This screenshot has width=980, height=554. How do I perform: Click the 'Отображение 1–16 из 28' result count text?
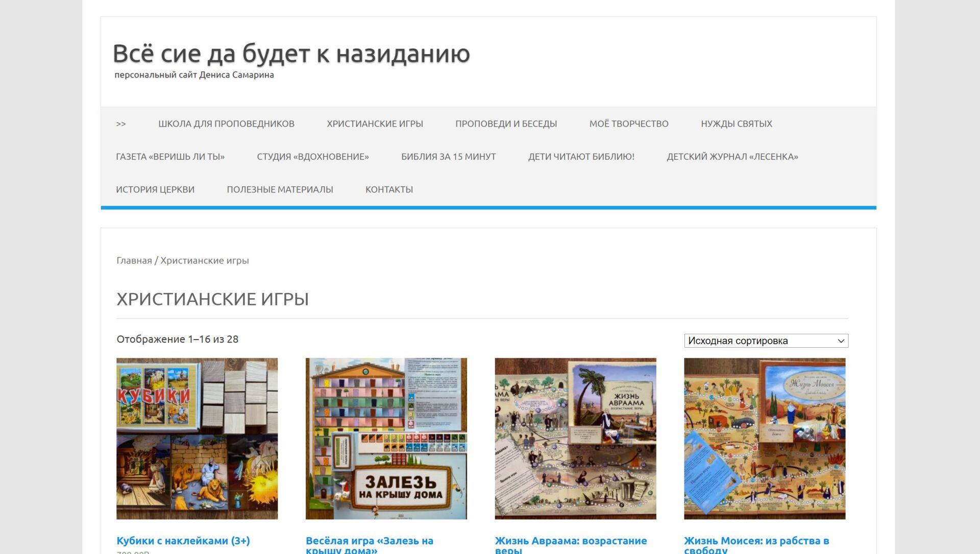tap(178, 339)
